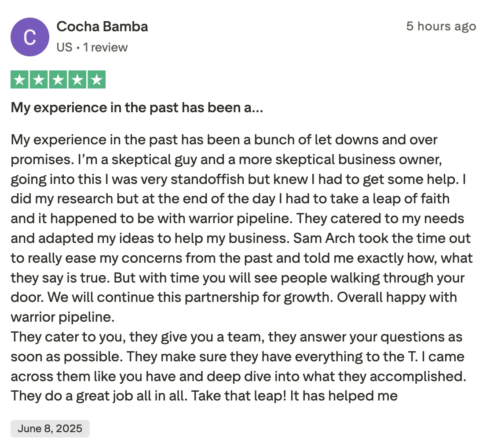Click the second paragraph starting They cater
Viewport: 490px width, 448px height.
pyautogui.click(x=238, y=366)
